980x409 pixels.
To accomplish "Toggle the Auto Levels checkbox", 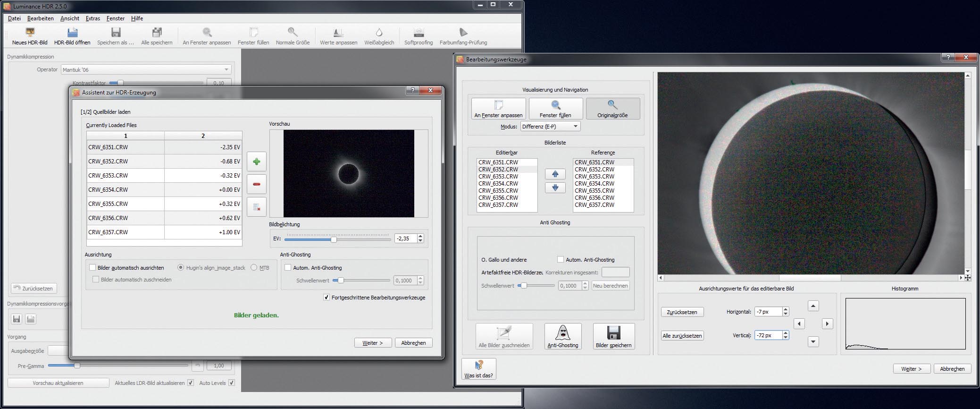I will 232,383.
